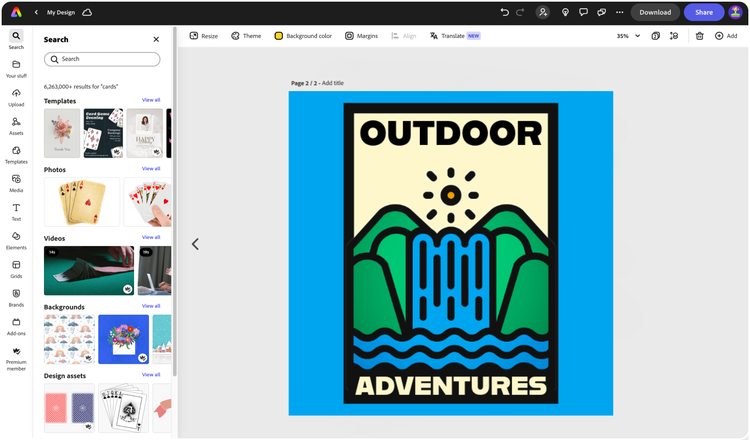Click View all next to Templates
This screenshot has width=750, height=440.
pyautogui.click(x=150, y=100)
